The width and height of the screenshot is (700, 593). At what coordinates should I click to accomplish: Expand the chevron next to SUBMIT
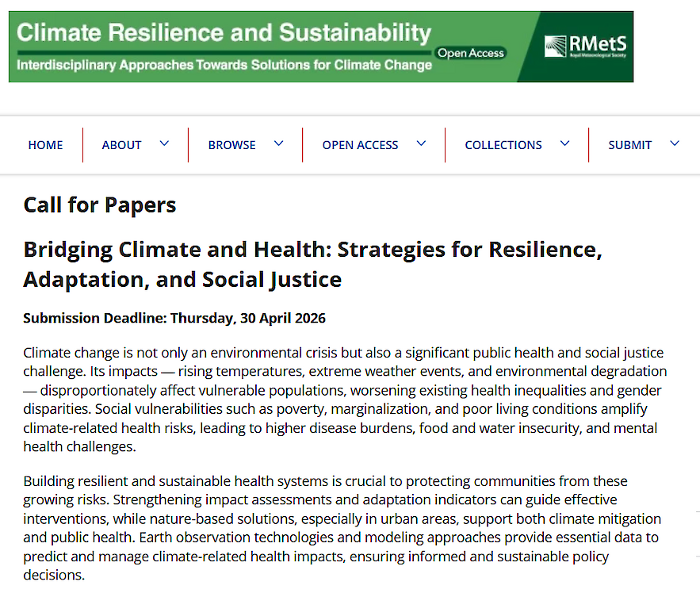675,144
